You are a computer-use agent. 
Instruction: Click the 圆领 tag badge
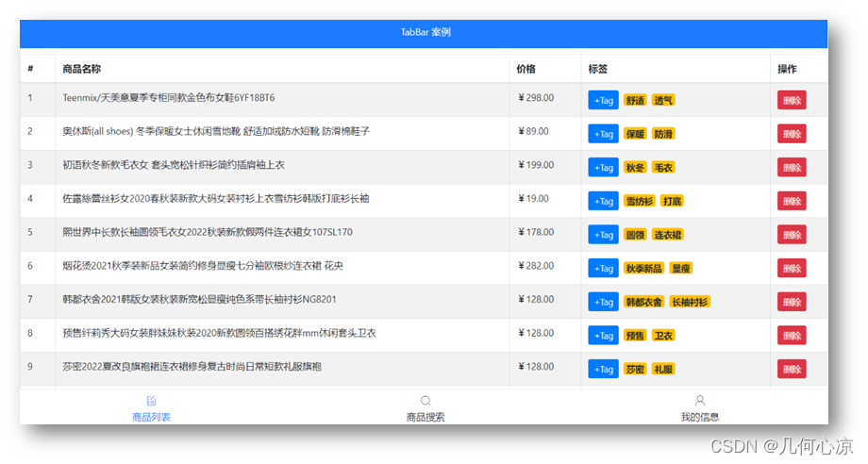(x=635, y=235)
